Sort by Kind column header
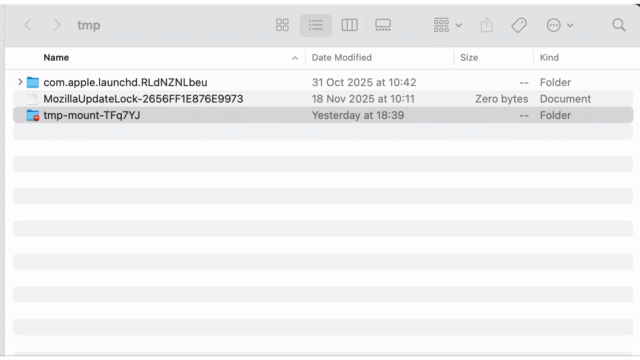640x360 pixels. coord(549,58)
